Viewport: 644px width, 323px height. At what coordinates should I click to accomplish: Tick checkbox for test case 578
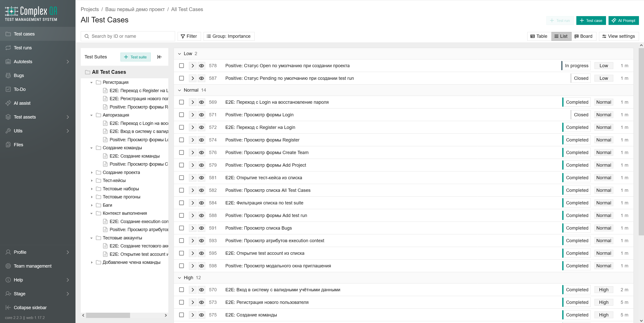coord(181,66)
